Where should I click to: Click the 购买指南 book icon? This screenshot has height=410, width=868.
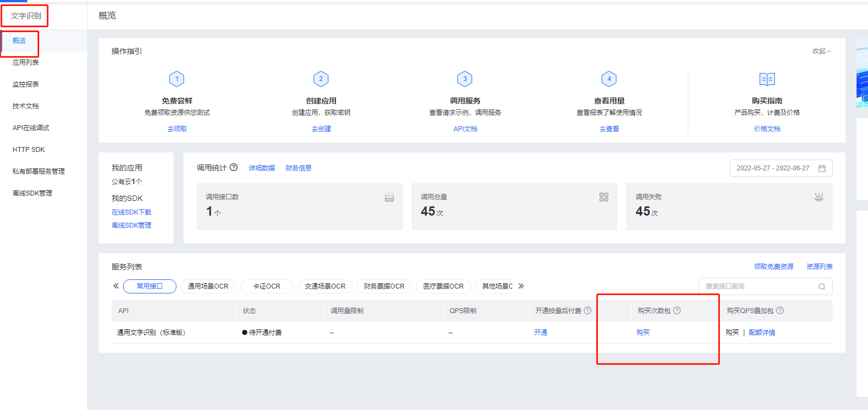tap(767, 79)
